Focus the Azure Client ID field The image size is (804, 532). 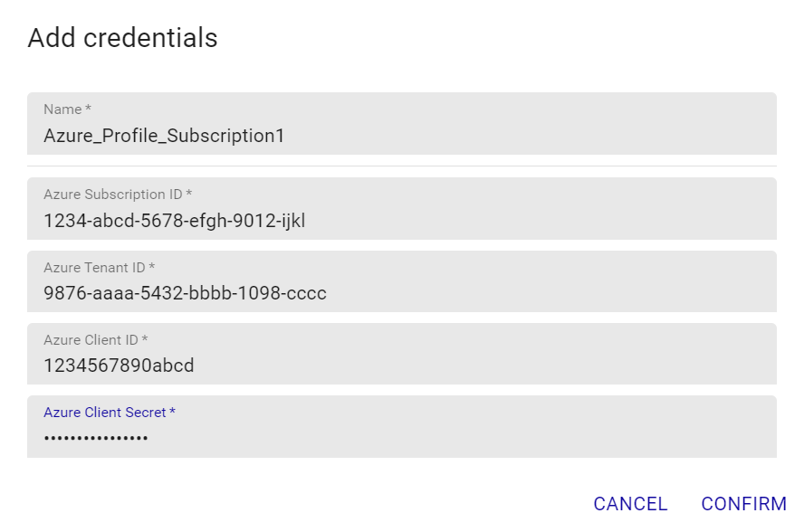click(401, 354)
